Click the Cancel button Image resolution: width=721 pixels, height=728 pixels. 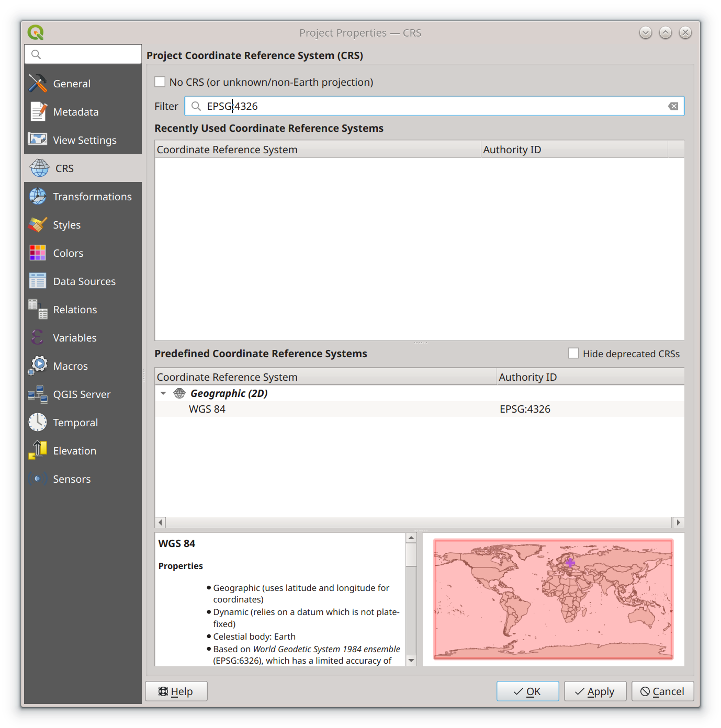coord(662,691)
